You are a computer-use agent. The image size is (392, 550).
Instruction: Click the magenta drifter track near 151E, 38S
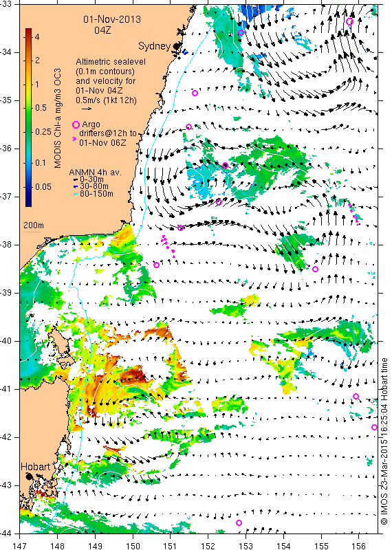tap(168, 247)
